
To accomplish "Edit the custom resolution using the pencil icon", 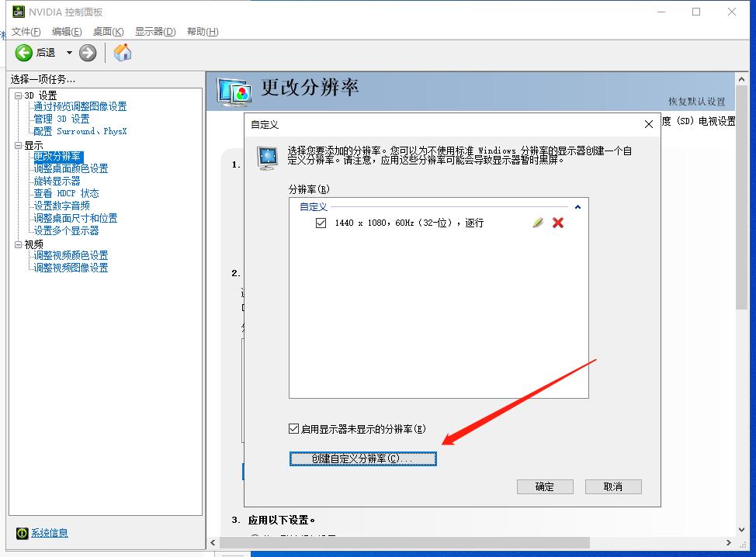I will point(537,223).
